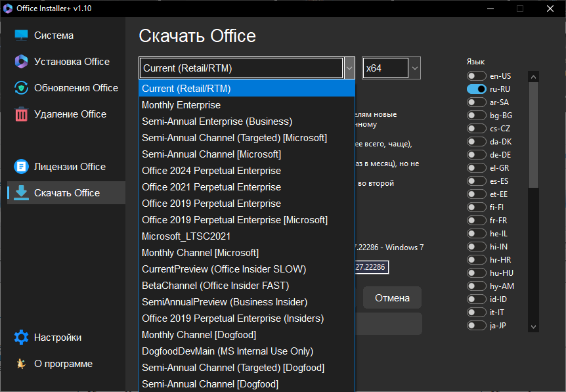Enable the en-US language toggle

click(x=476, y=76)
